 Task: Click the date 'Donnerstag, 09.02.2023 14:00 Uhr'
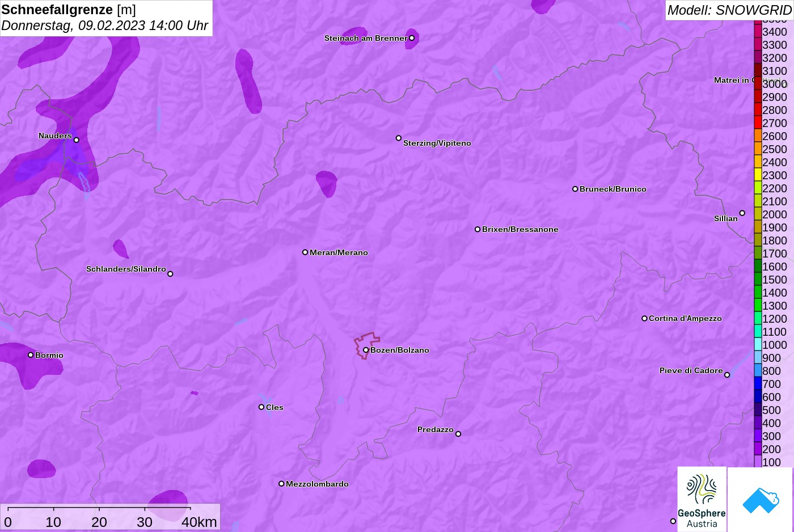click(x=105, y=26)
